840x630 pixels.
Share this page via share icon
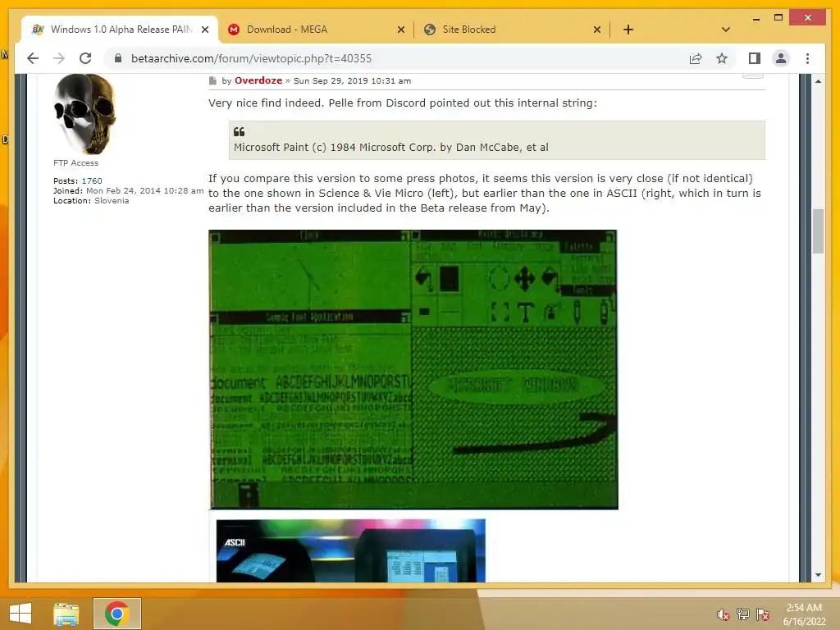pos(696,58)
